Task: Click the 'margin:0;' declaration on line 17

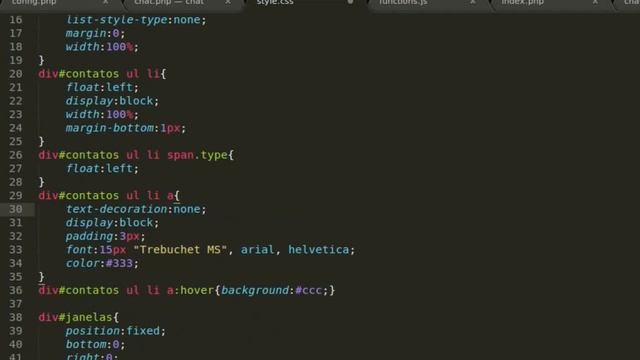Action: pos(95,33)
